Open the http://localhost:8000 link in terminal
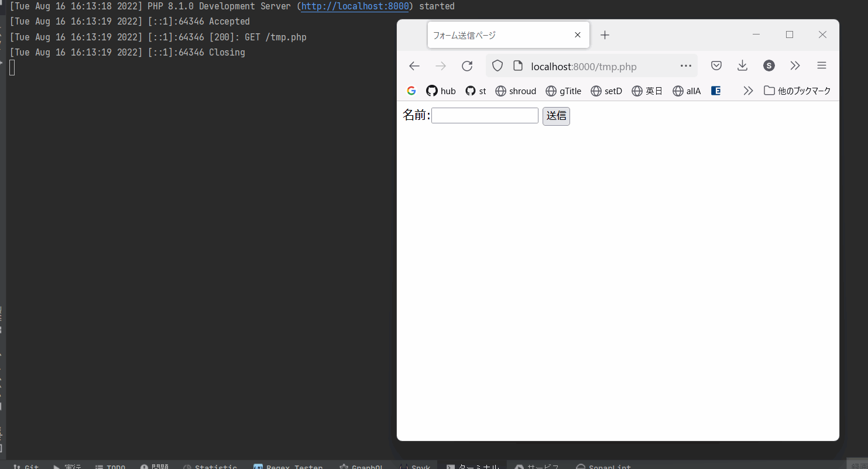 355,6
